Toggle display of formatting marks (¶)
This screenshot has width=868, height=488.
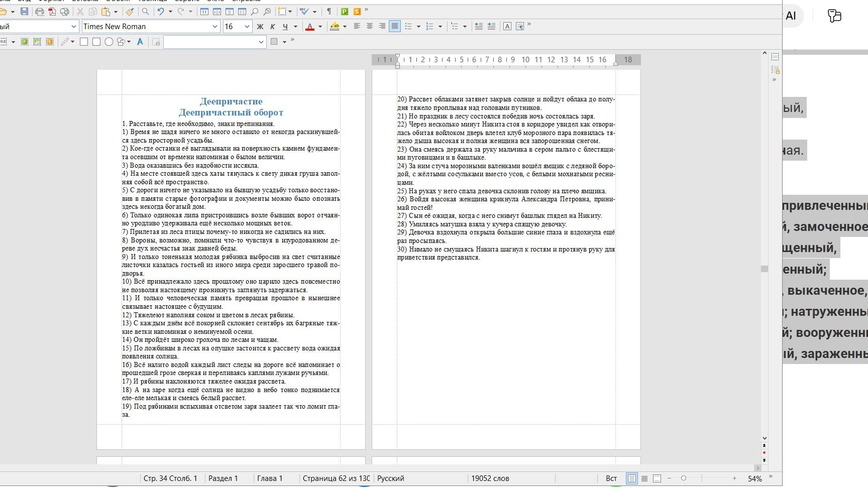point(329,11)
